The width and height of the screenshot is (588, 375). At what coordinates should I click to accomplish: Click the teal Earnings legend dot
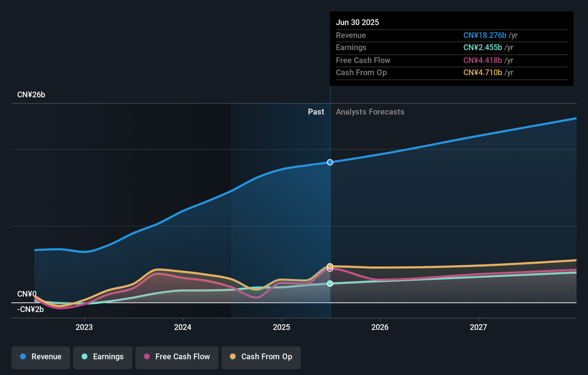tap(84, 357)
